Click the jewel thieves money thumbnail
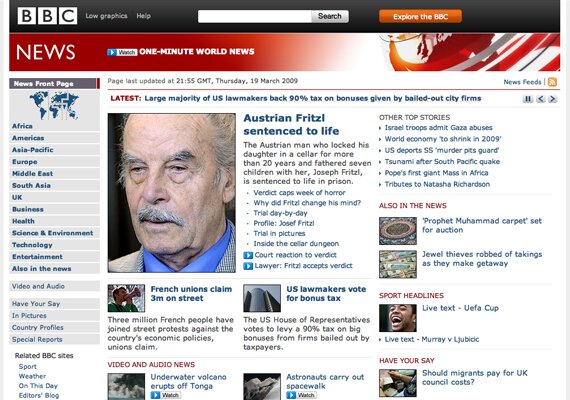Viewport: 570px width, 400px height. tap(398, 264)
